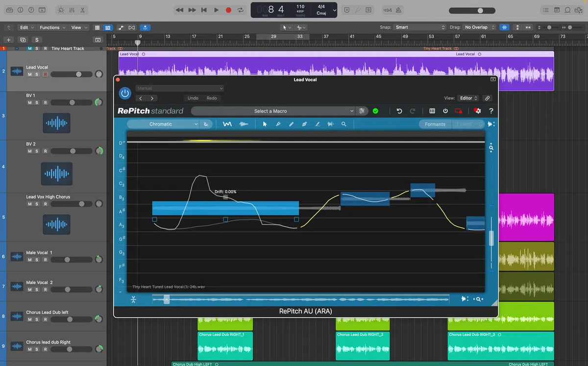
Task: Enable record on BV 2 track
Action: pos(45,151)
